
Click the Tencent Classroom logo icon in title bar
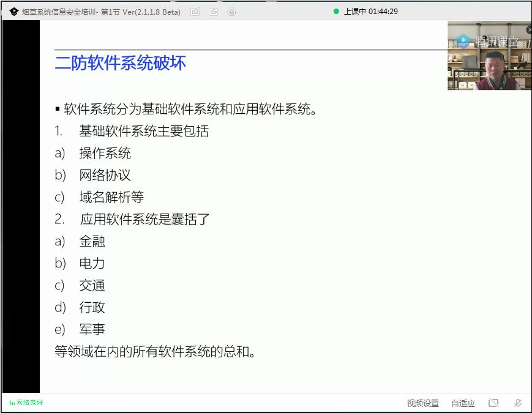(14, 12)
